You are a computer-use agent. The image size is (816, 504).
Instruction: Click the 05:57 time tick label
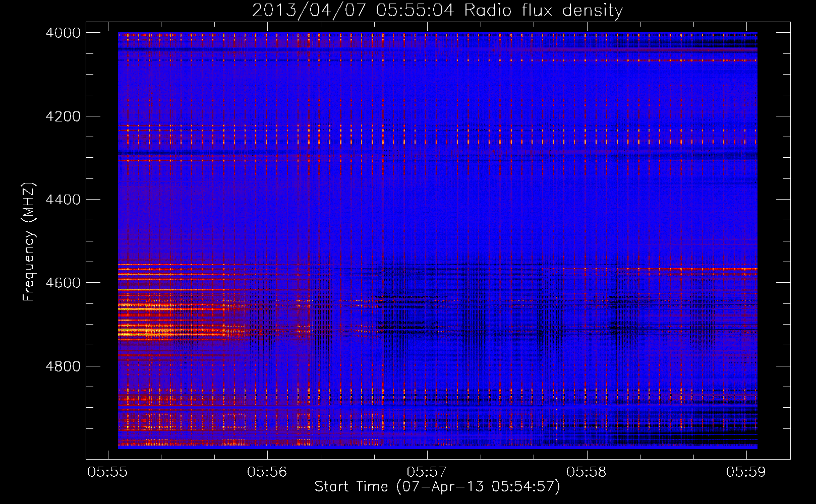point(427,472)
